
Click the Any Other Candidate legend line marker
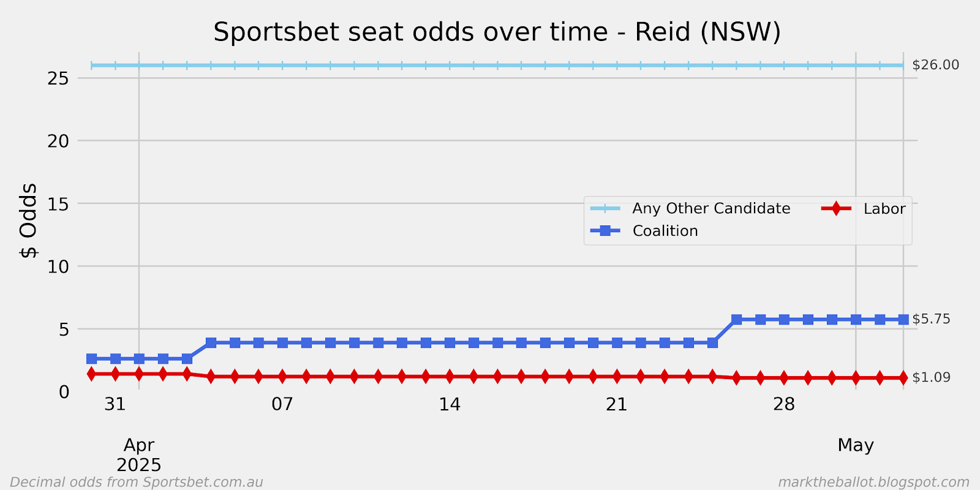coord(605,208)
